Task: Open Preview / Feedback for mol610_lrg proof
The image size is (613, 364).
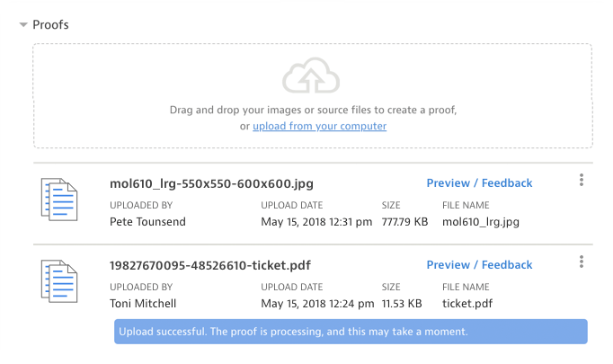Action: coord(479,183)
